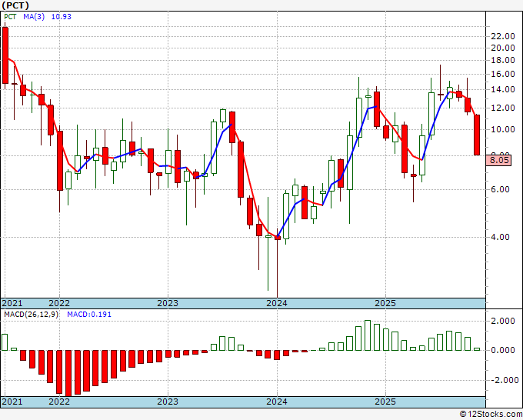The image size is (523, 420).
Task: Click the 10.00 price axis label
Action: (503, 129)
